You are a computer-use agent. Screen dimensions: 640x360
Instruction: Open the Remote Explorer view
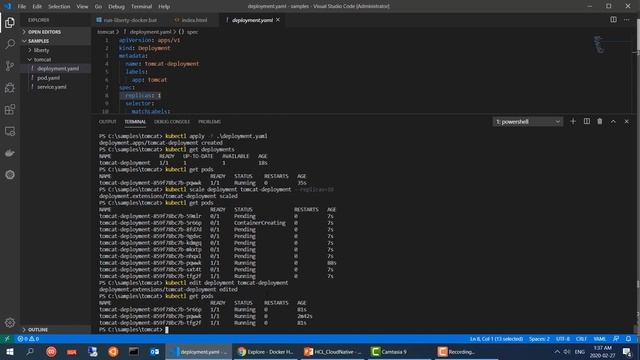(x=10, y=131)
